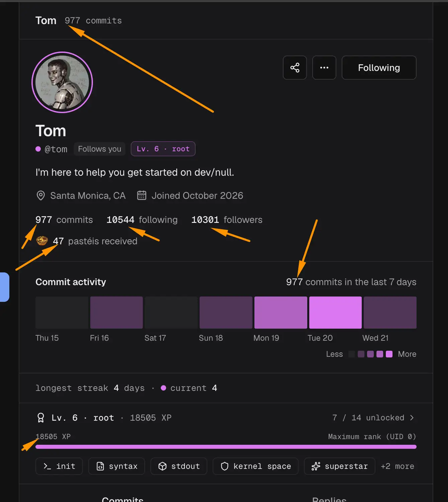The height and width of the screenshot is (502, 448).
Task: Open the three-dots more options menu
Action: [324, 68]
